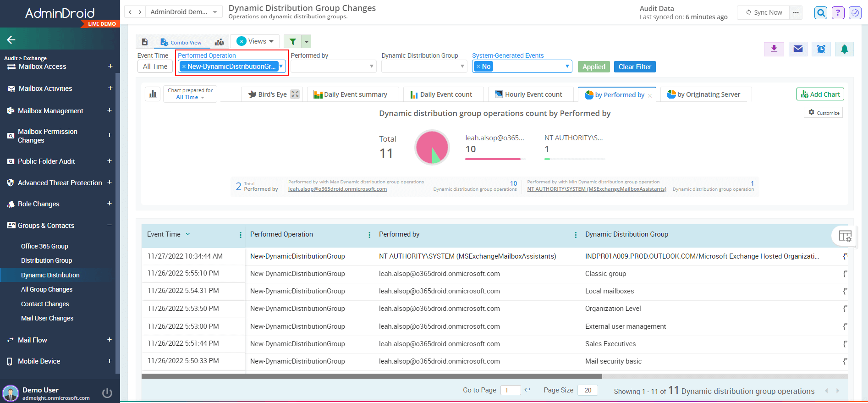Click the email report envelope icon
Viewport: 868px width, 403px height.
pyautogui.click(x=798, y=49)
